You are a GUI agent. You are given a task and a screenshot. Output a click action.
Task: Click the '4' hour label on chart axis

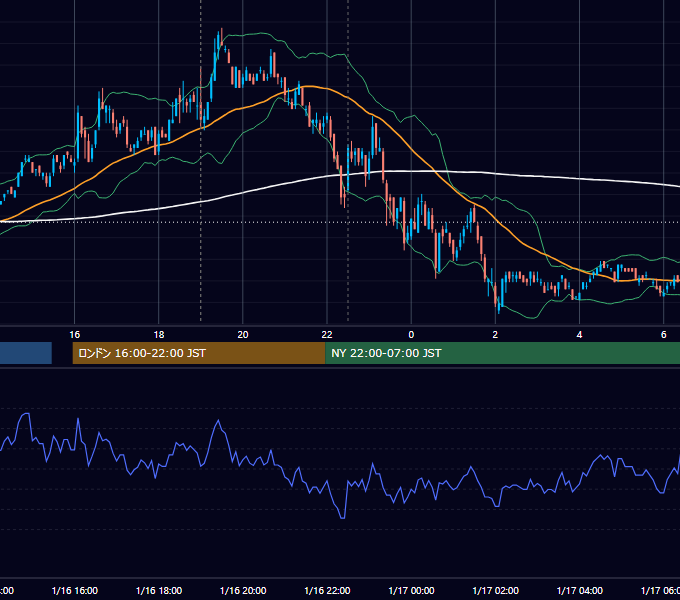pos(579,335)
